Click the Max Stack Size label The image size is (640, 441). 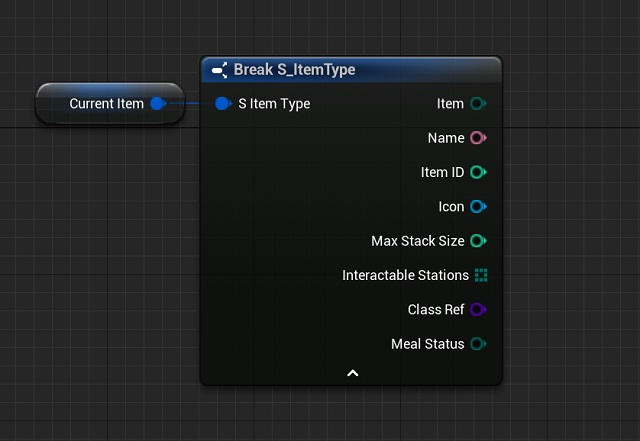pyautogui.click(x=417, y=241)
